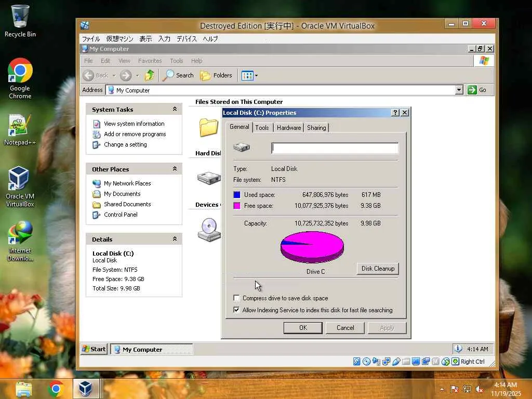The width and height of the screenshot is (532, 399).
Task: Click the VirtualBox optical disk status icon
Action: [366, 362]
